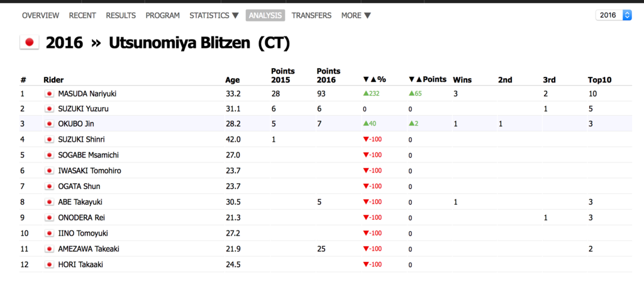Open rider OKUBO Jin
The height and width of the screenshot is (291, 644).
click(76, 124)
